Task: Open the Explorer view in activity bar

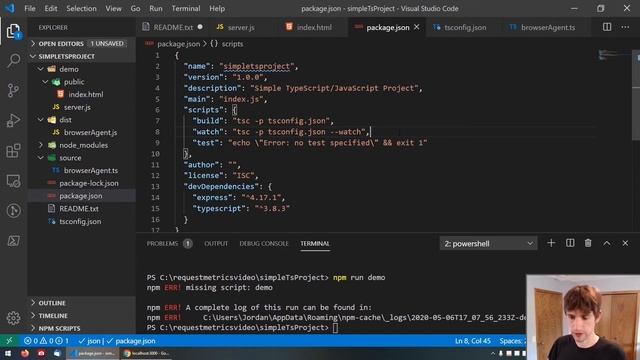Action: pyautogui.click(x=13, y=31)
